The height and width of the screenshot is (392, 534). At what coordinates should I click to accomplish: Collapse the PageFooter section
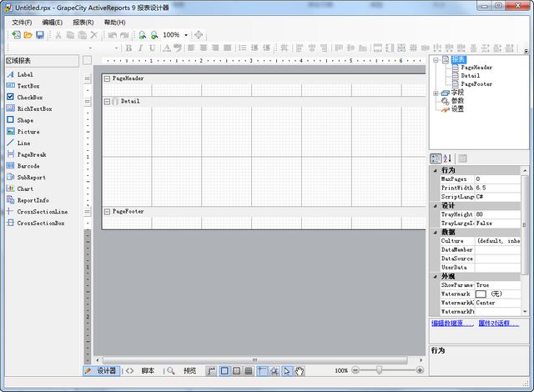(107, 212)
